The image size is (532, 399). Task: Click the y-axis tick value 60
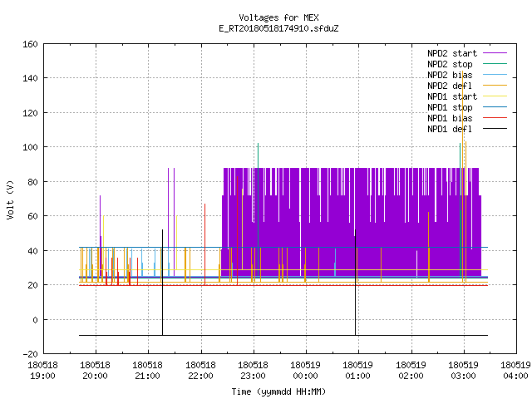(x=32, y=216)
